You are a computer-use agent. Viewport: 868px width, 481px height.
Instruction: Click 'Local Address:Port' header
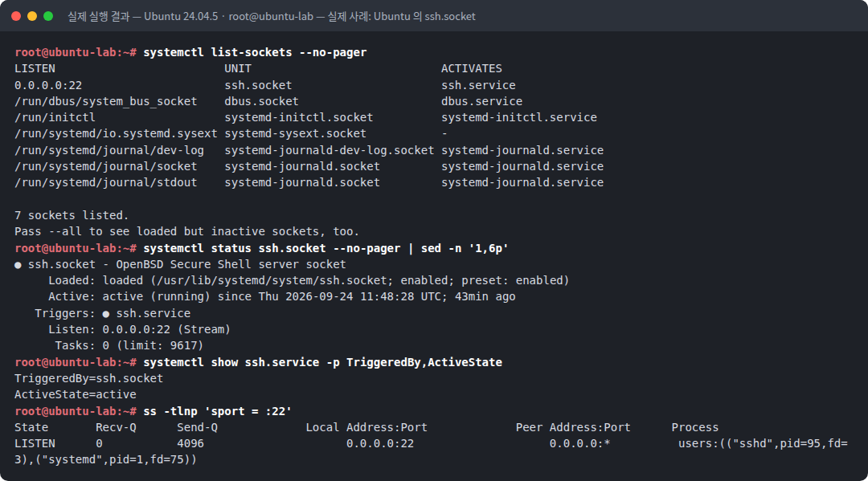point(366,427)
